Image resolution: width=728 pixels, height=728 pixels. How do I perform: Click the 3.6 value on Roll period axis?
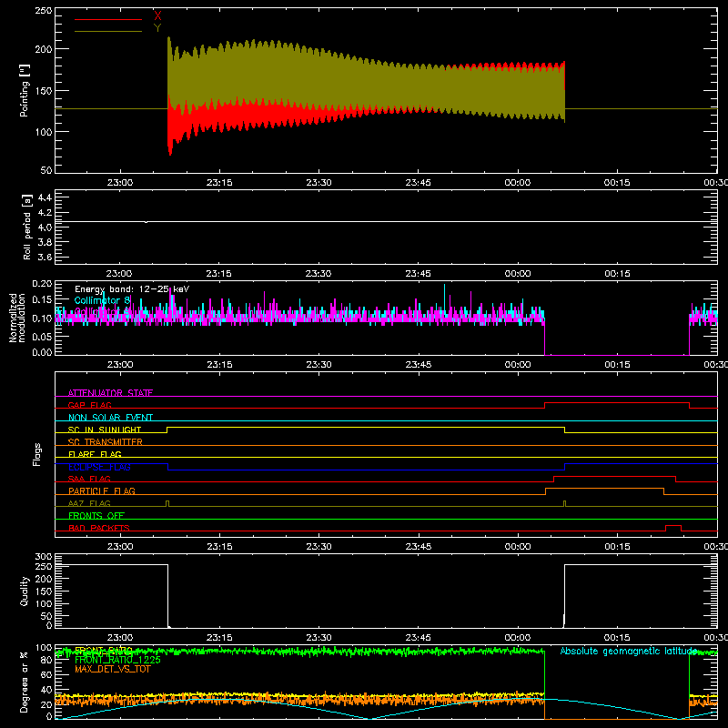click(x=45, y=257)
